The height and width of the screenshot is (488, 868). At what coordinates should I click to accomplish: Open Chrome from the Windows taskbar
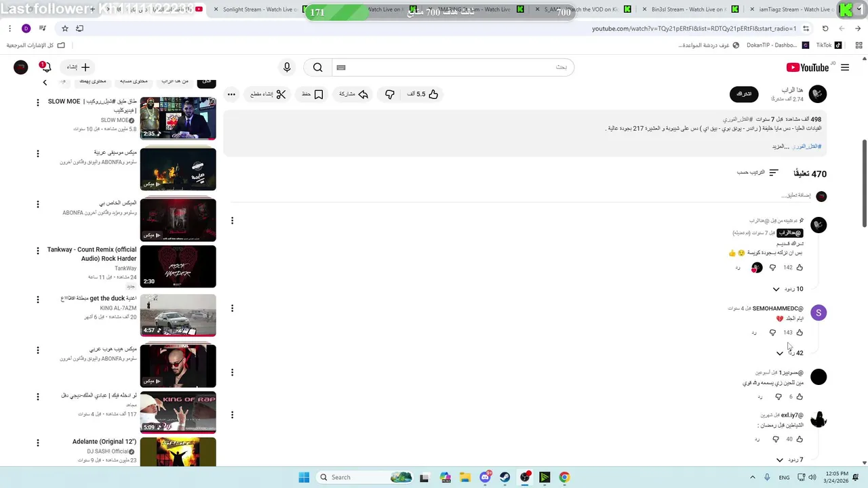pyautogui.click(x=564, y=477)
